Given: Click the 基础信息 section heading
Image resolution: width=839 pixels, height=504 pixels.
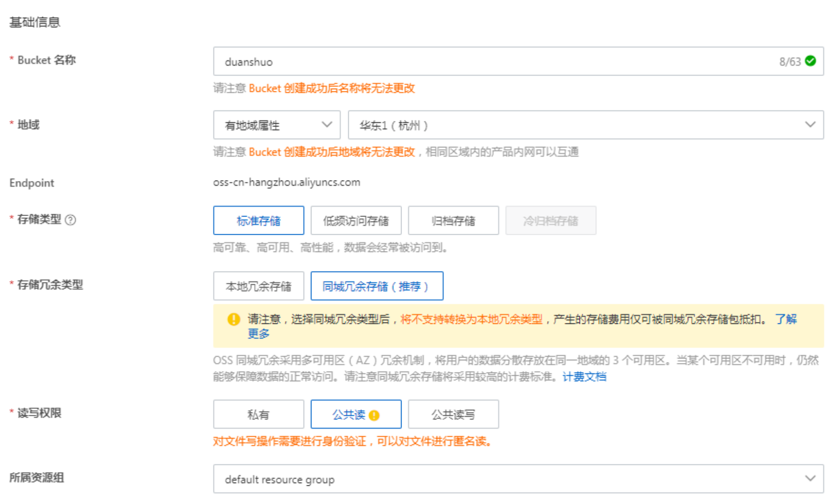Looking at the screenshot, I should [x=35, y=22].
